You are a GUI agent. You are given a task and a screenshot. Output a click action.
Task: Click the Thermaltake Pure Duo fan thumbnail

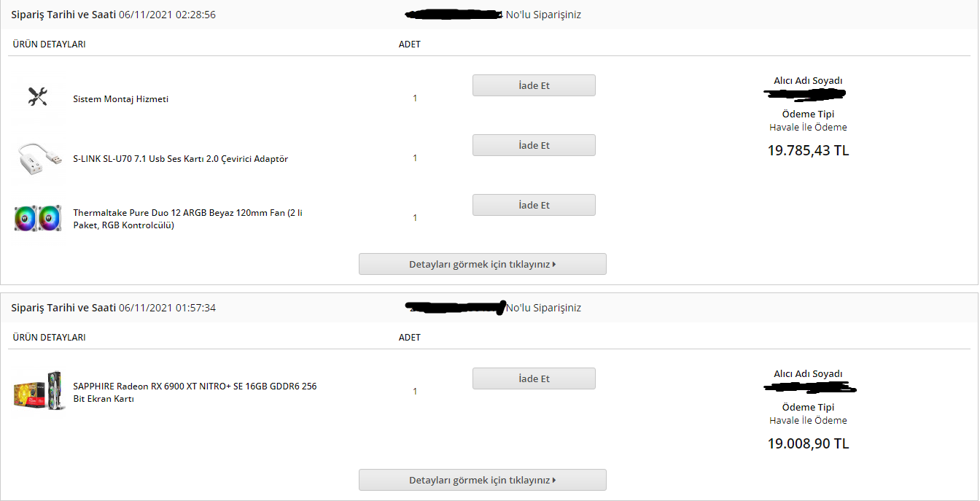pos(37,218)
